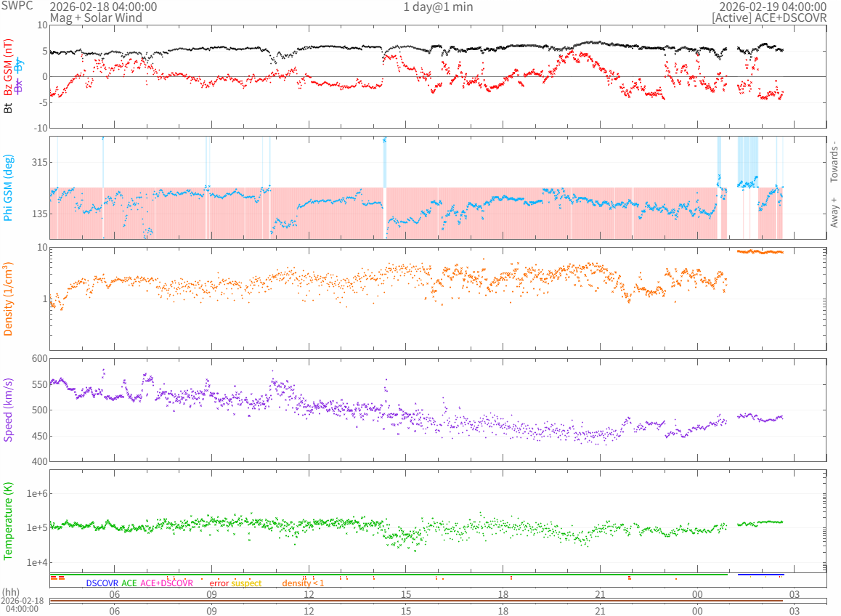The image size is (841, 616).
Task: Select the Speed (km/s) axis label
Action: coord(9,410)
